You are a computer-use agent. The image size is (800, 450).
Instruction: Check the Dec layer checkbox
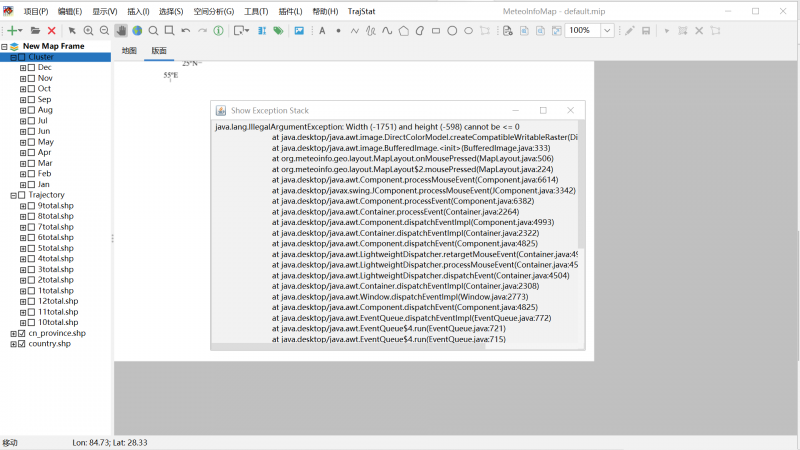click(31, 67)
